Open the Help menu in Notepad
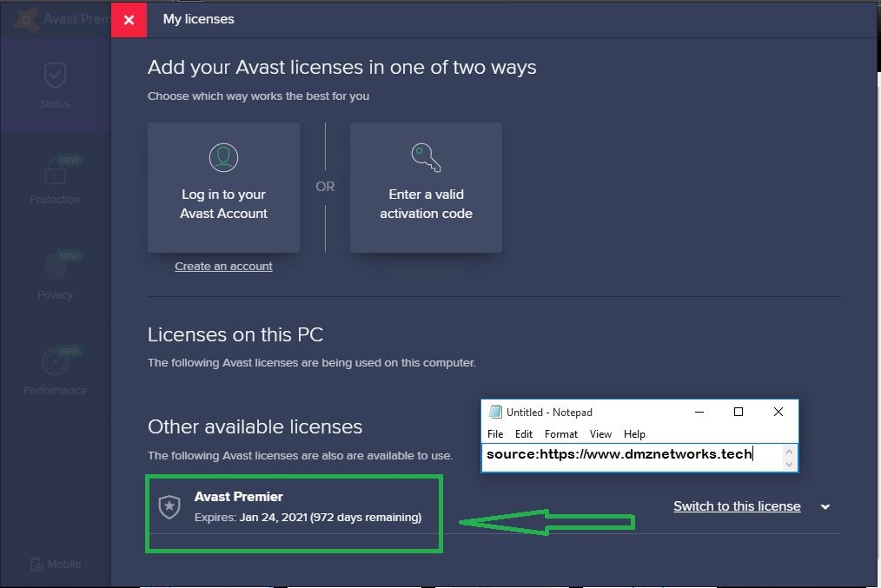 point(634,433)
